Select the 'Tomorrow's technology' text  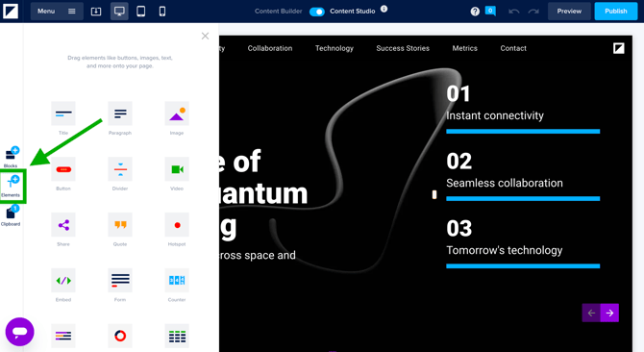point(505,251)
